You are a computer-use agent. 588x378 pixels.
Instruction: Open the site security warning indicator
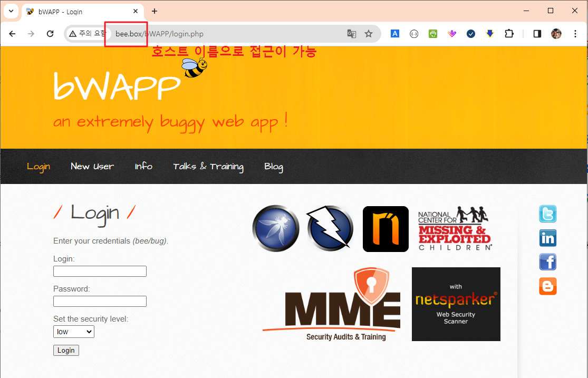tap(88, 34)
